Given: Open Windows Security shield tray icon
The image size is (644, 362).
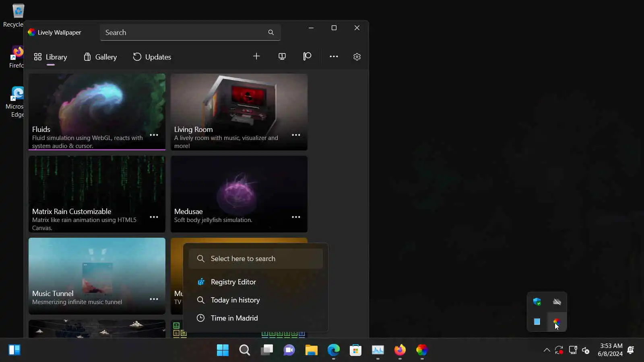Looking at the screenshot, I should coord(537,302).
